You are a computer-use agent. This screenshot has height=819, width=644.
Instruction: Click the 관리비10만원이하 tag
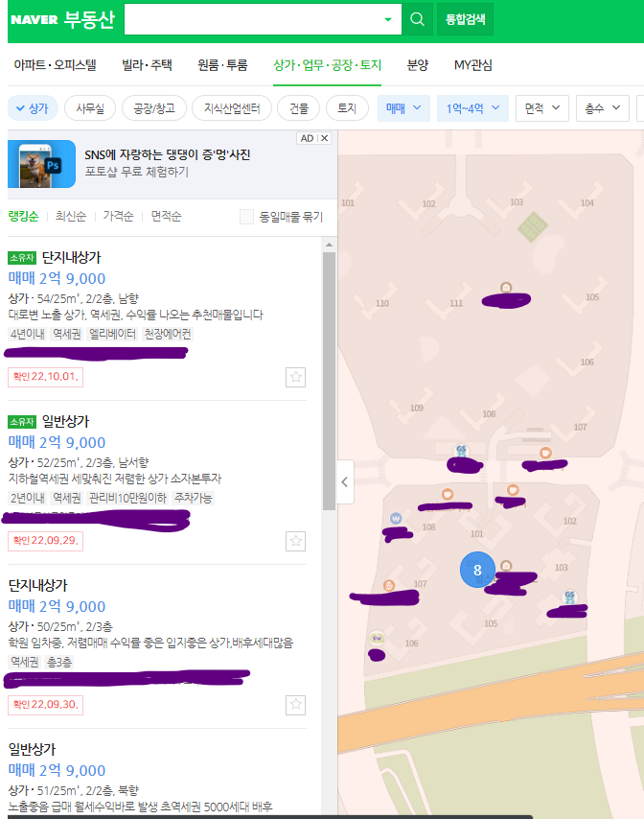pyautogui.click(x=127, y=498)
